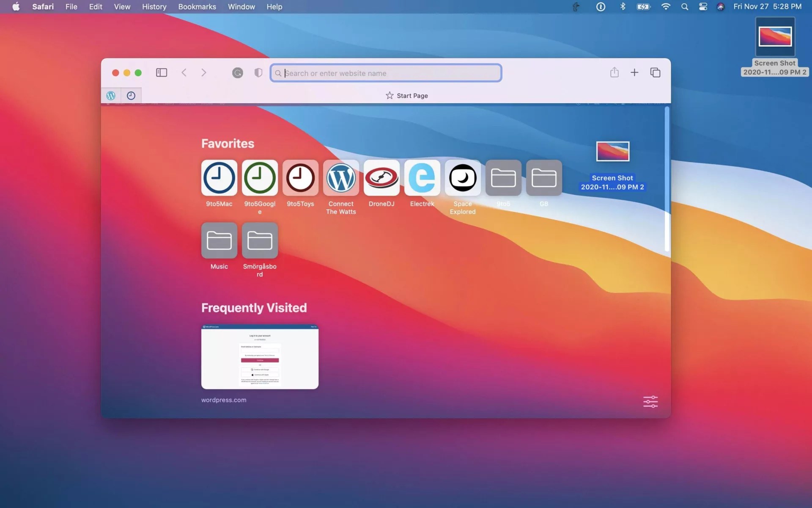This screenshot has height=508, width=812.
Task: Open Start Page customization options
Action: point(650,401)
